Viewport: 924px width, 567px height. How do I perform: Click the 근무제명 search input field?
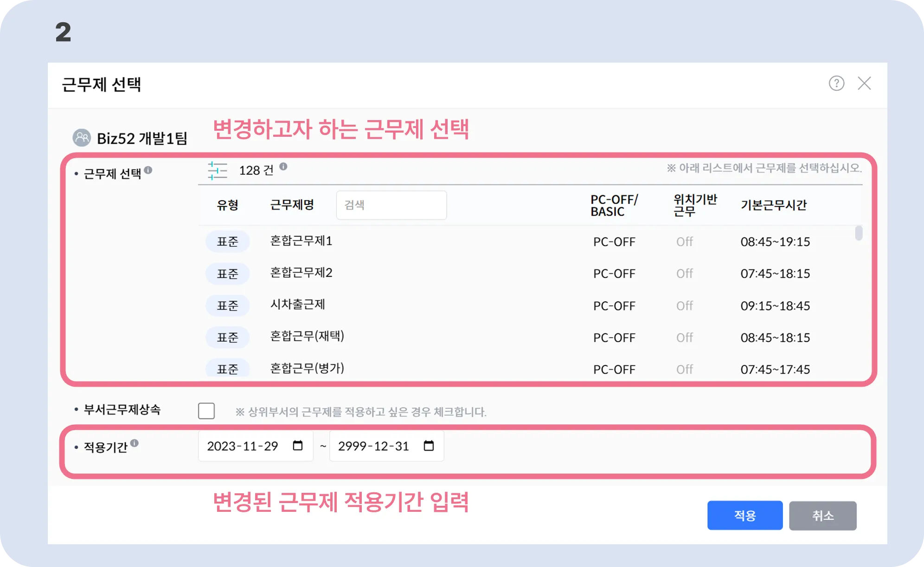tap(391, 205)
